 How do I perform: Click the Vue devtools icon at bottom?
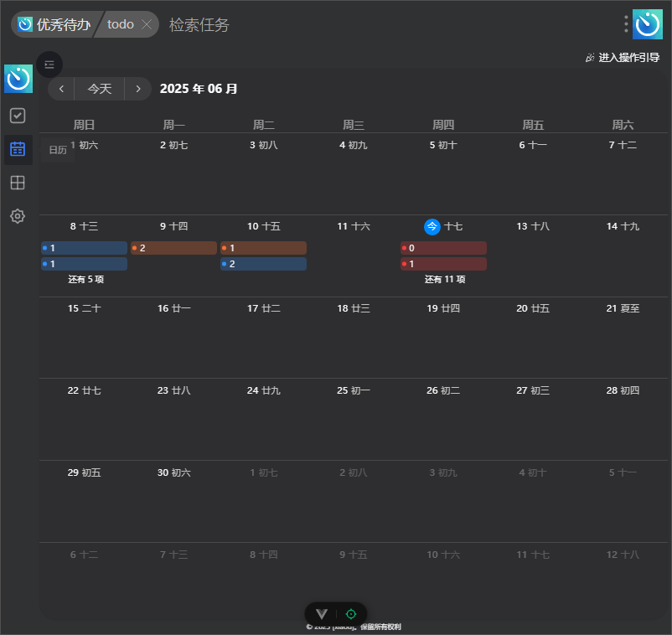pyautogui.click(x=322, y=614)
